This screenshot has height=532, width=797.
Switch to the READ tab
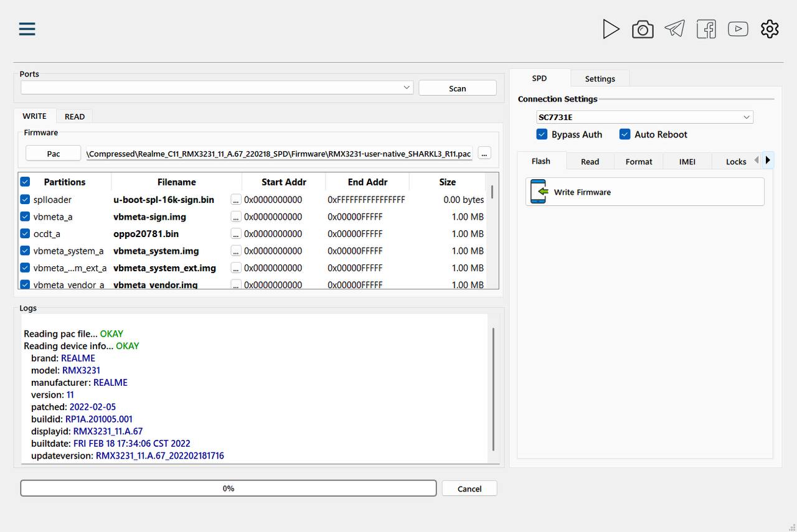coord(75,116)
